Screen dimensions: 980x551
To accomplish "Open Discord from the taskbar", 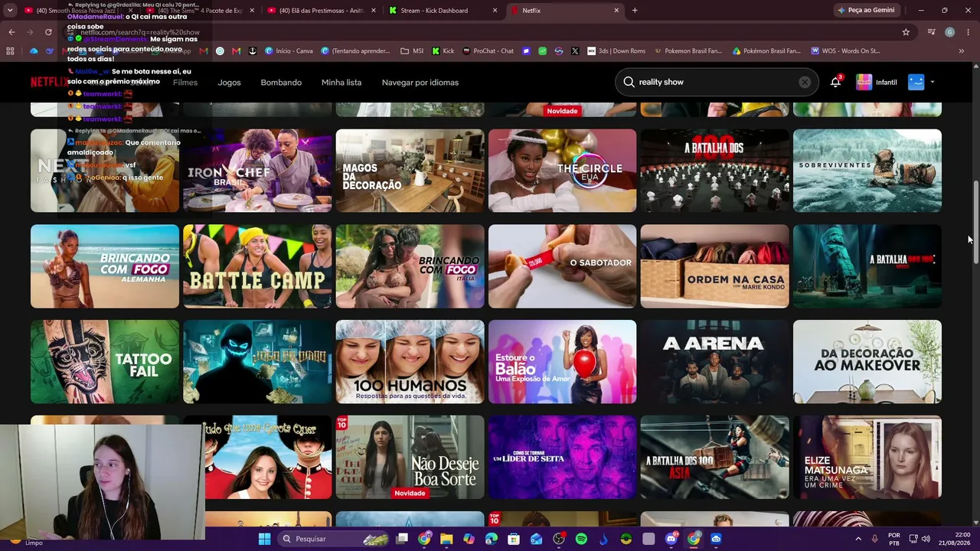I will (671, 539).
